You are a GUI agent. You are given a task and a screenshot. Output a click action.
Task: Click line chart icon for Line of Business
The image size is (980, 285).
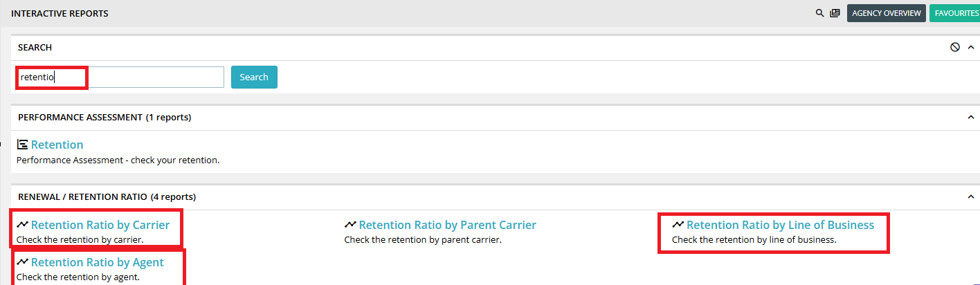click(x=678, y=225)
